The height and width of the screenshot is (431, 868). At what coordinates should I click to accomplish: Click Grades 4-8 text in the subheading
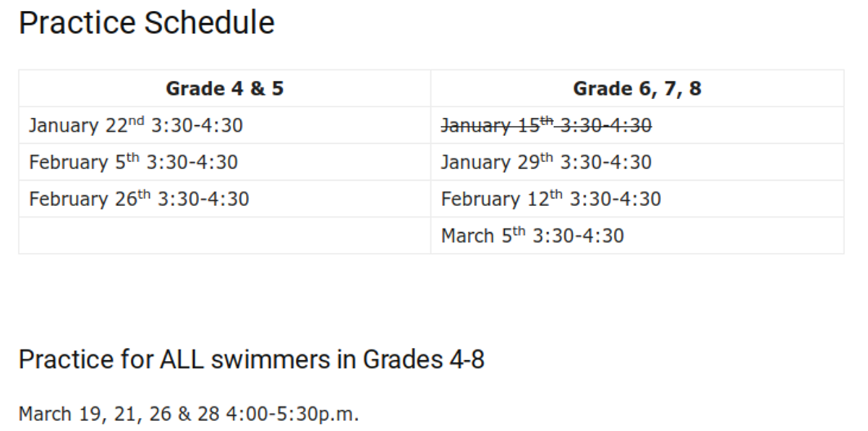[423, 359]
